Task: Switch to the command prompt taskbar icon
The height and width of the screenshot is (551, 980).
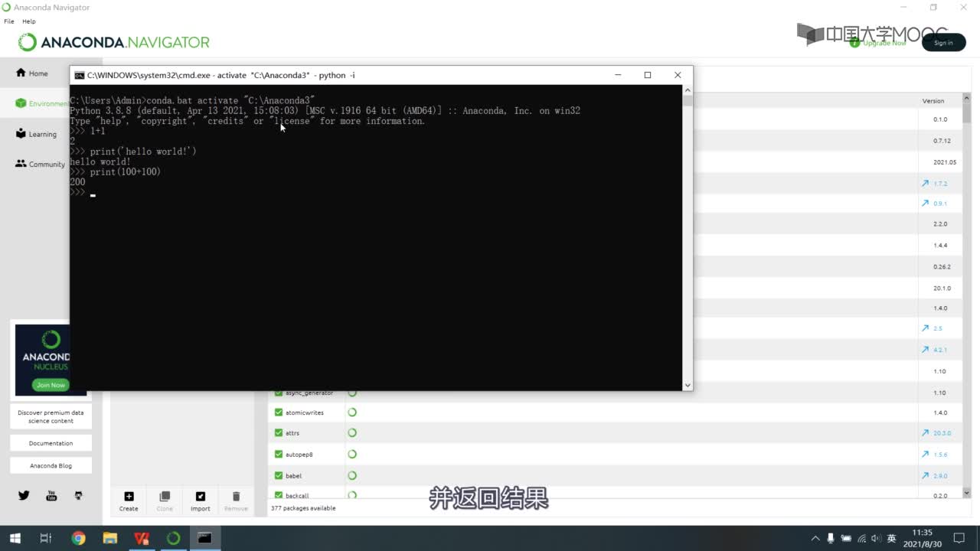Action: (x=204, y=538)
